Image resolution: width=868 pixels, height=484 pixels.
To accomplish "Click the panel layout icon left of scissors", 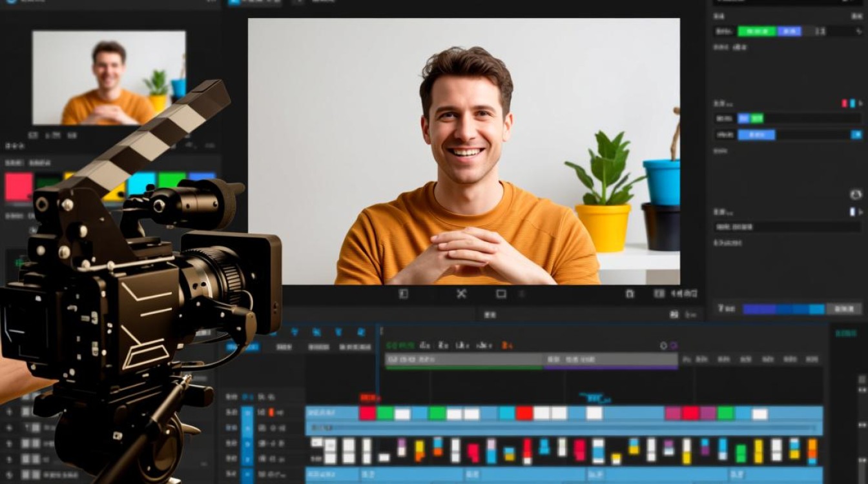I will click(x=404, y=294).
